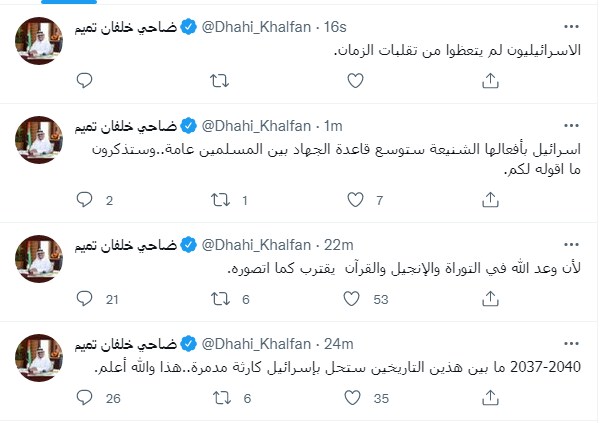This screenshot has width=603, height=423.
Task: Reply to the tweet with 21 replies
Action: point(85,299)
